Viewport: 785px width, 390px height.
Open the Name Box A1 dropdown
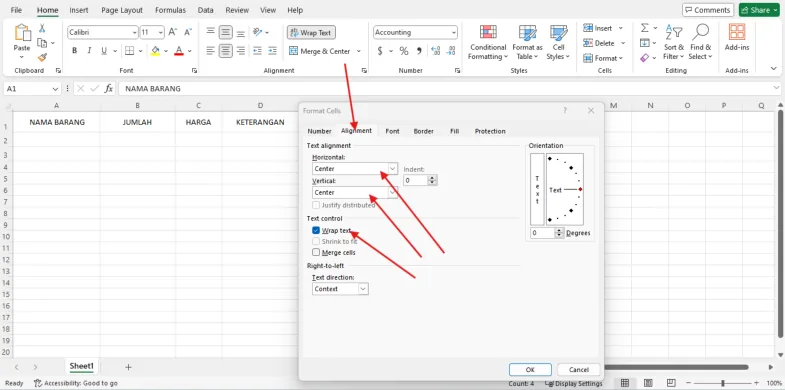[x=55, y=89]
